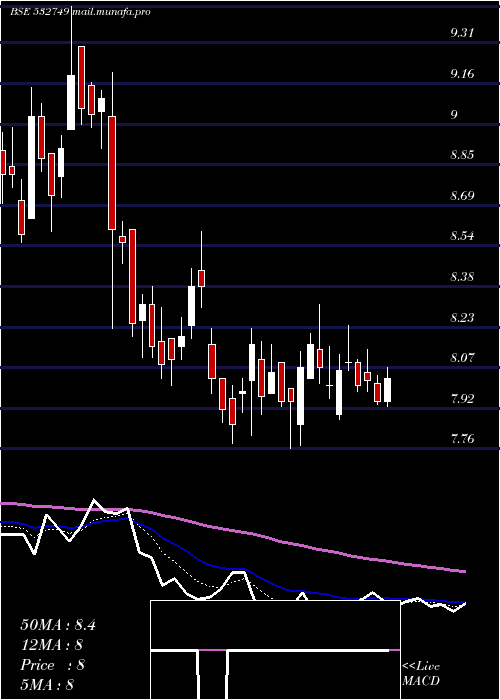Click the 8.54 price axis label
The image size is (500, 700).
pyautogui.click(x=462, y=236)
